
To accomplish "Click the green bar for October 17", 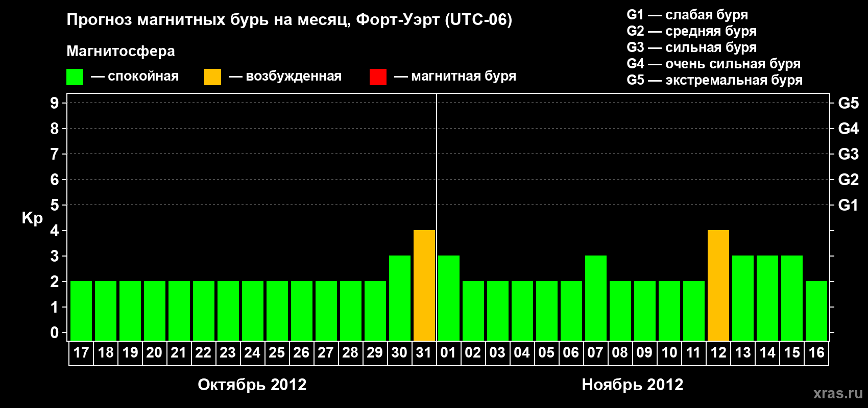I will 81,311.
